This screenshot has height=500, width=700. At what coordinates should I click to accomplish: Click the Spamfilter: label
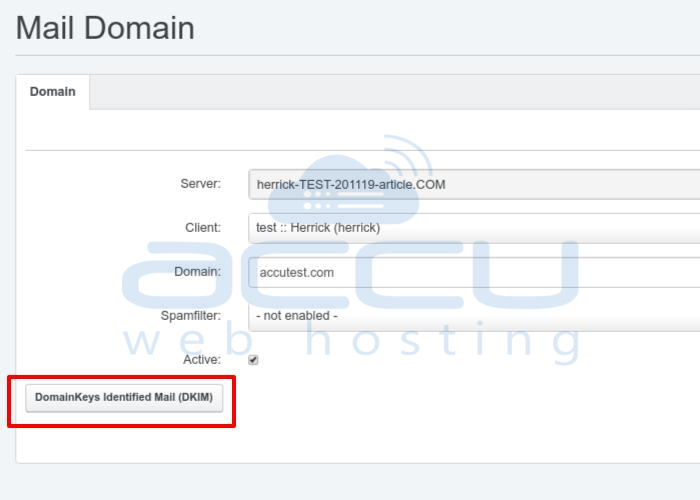pyautogui.click(x=191, y=316)
